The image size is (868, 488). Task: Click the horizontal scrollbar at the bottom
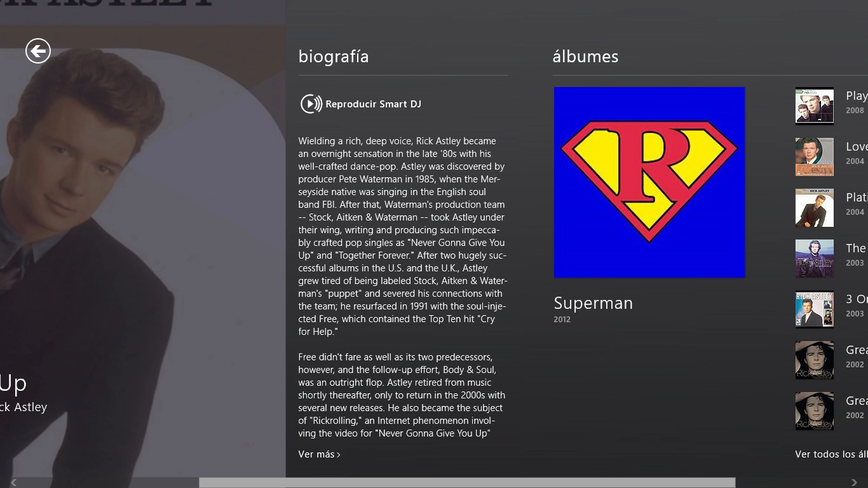[467, 483]
